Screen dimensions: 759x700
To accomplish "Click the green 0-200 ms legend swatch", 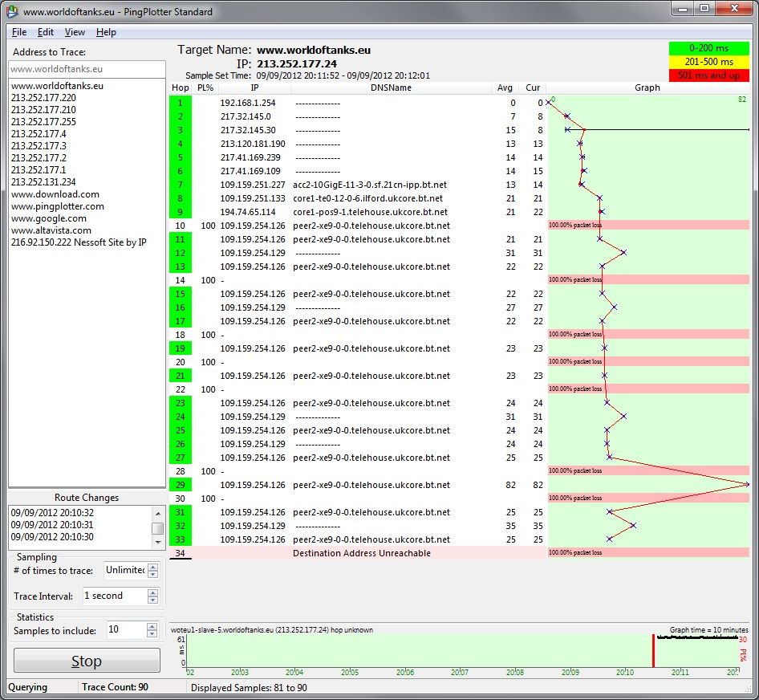I will 708,48.
